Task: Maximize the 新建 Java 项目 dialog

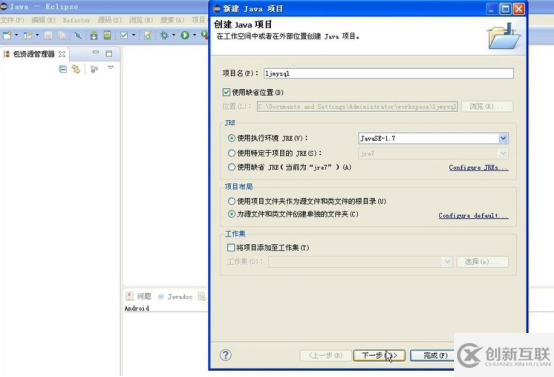Action: pos(505,9)
